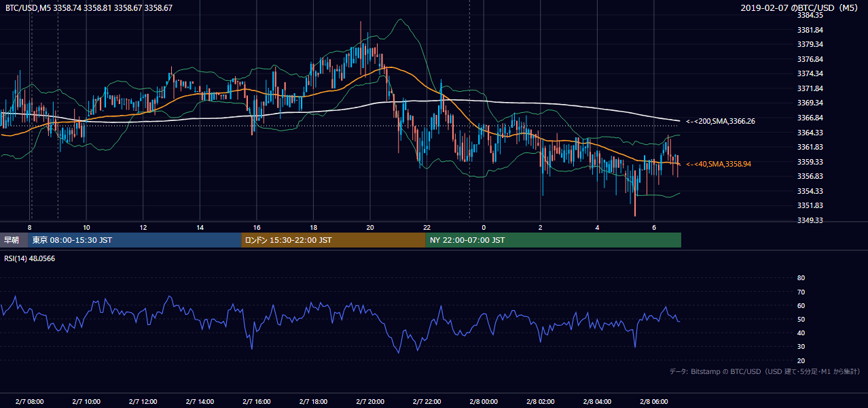The image size is (868, 408).
Task: Click the RSI scale value 20
Action: (801, 360)
